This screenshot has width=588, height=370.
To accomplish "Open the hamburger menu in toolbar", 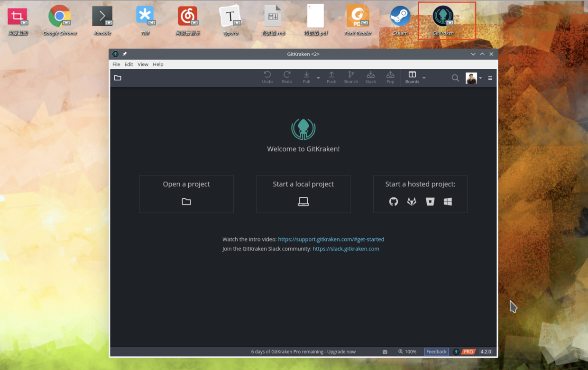I will tap(490, 78).
